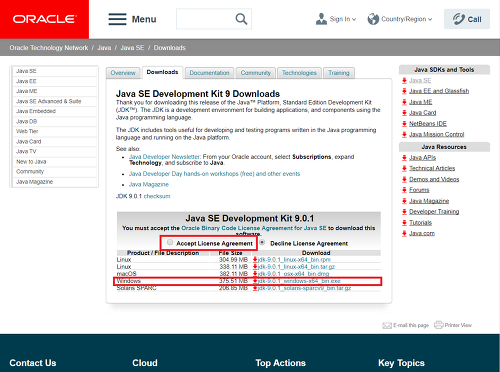Open Java Mission Control link

[437, 134]
